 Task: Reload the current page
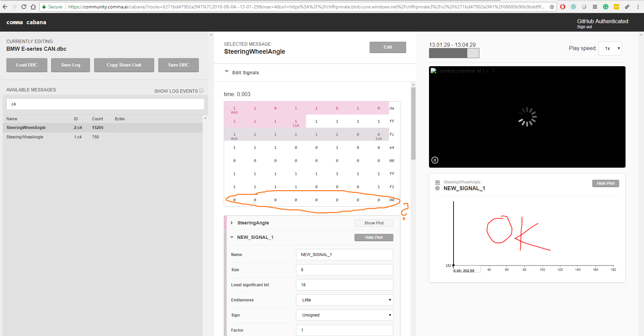[24, 6]
